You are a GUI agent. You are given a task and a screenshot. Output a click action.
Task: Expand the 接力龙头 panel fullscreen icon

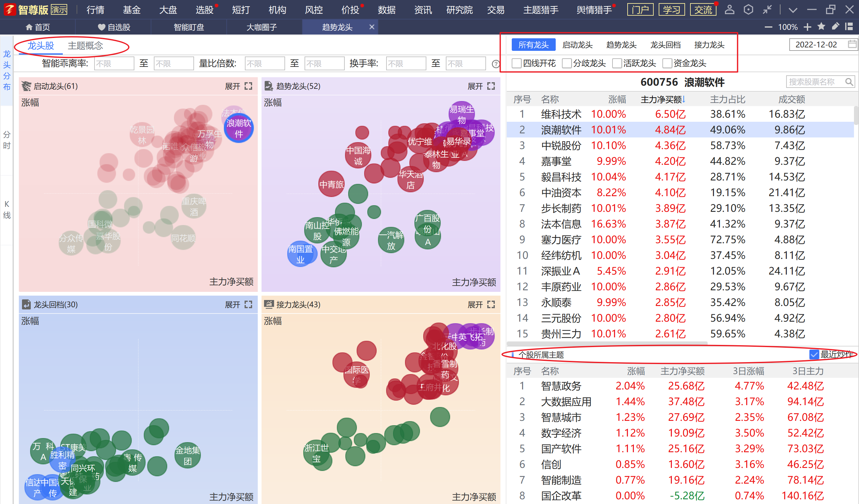pos(491,304)
